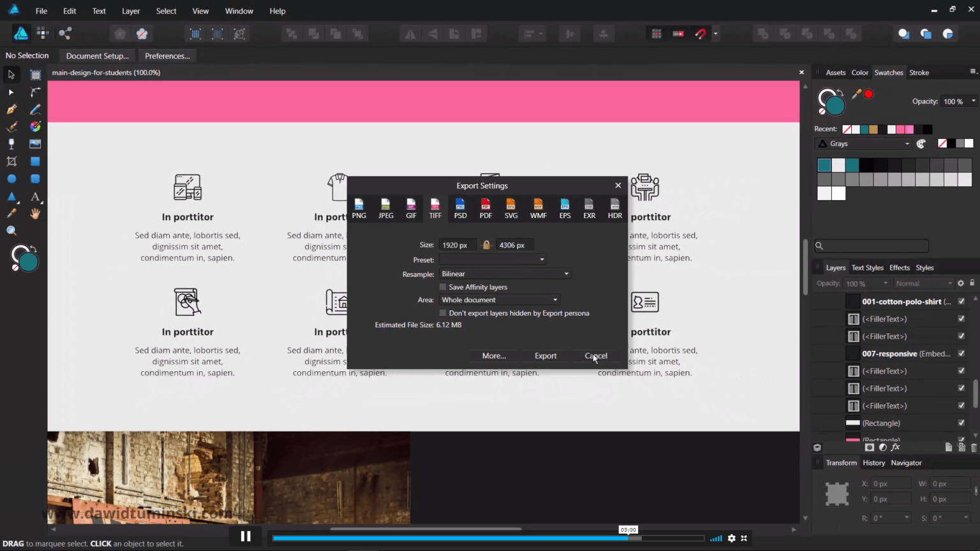Choose GIF export format
980x551 pixels.
[x=411, y=209]
